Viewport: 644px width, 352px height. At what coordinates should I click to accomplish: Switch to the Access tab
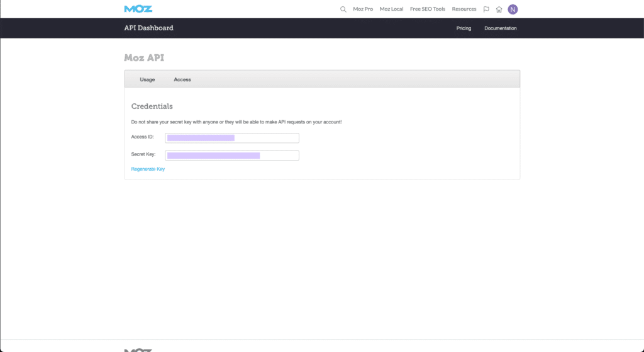182,79
